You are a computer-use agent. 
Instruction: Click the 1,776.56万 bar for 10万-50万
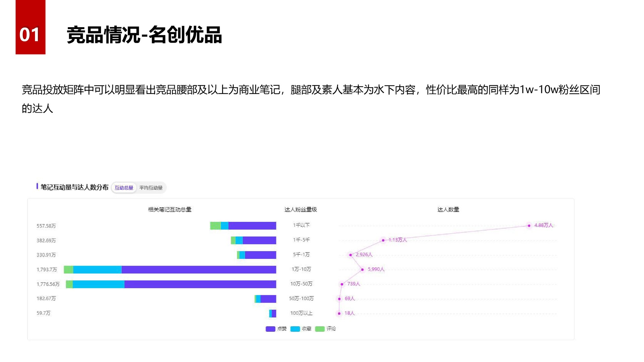(x=171, y=284)
